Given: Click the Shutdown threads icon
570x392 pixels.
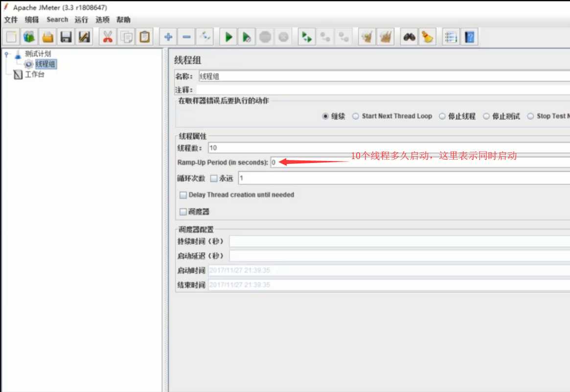Looking at the screenshot, I should 283,37.
